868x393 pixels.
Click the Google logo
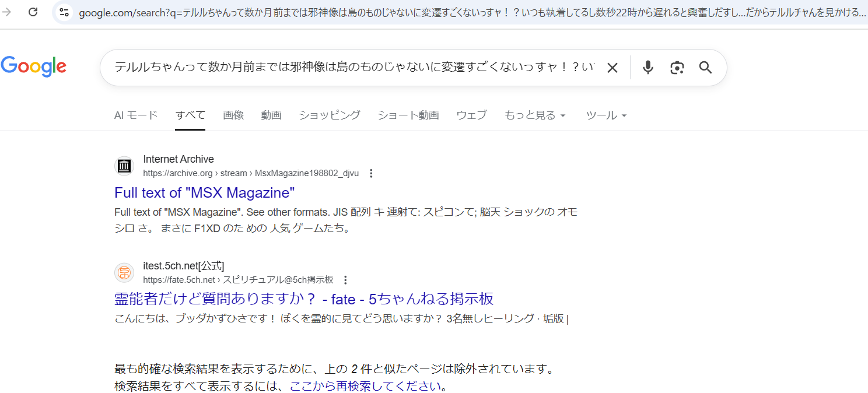(x=33, y=67)
